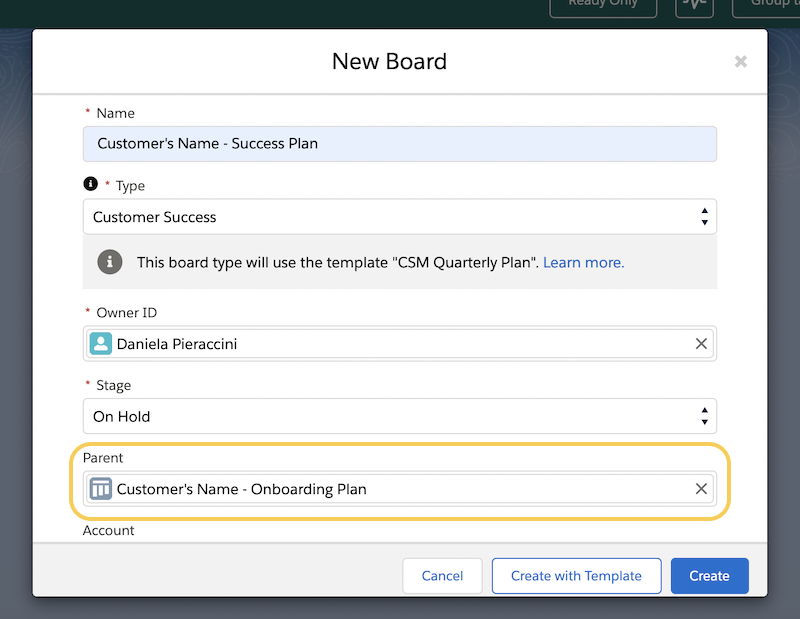Open the Learn more link
The image size is (800, 619).
tap(584, 262)
